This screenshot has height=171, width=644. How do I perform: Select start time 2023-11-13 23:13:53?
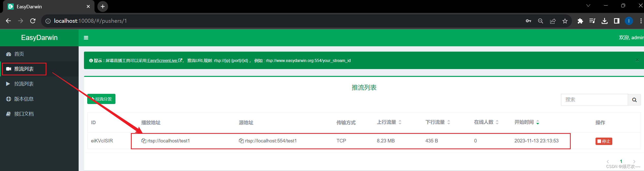point(536,141)
